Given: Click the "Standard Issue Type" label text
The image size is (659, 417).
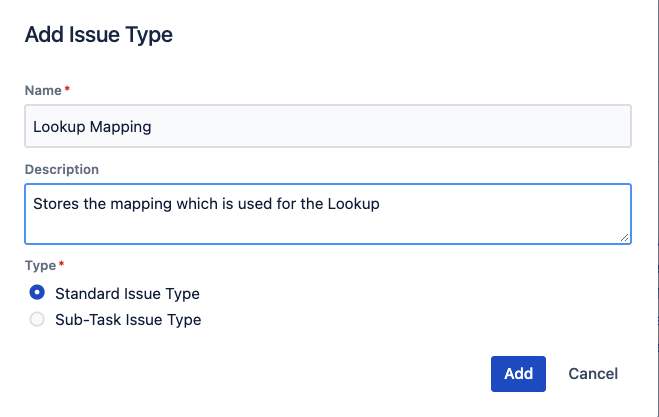Looking at the screenshot, I should 127,294.
